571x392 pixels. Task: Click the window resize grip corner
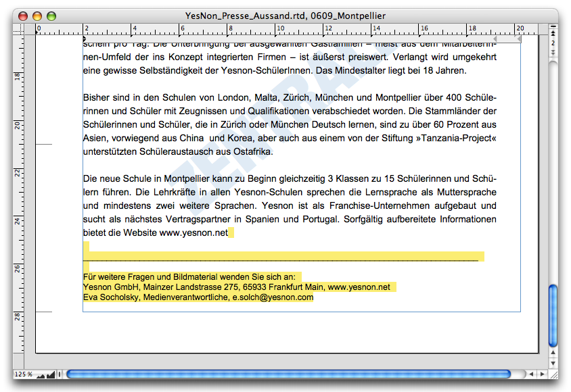pyautogui.click(x=553, y=374)
